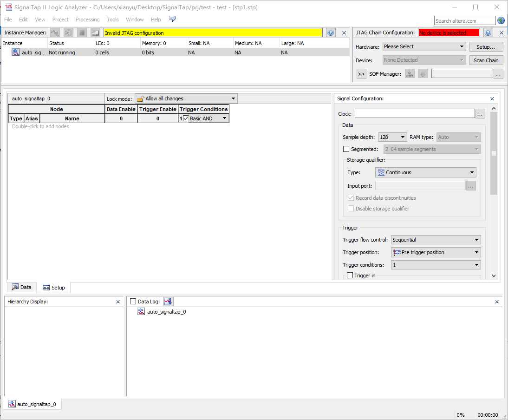Select the auto_signaltap_0 bottom instance tab
This screenshot has width=508, height=420.
point(33,404)
